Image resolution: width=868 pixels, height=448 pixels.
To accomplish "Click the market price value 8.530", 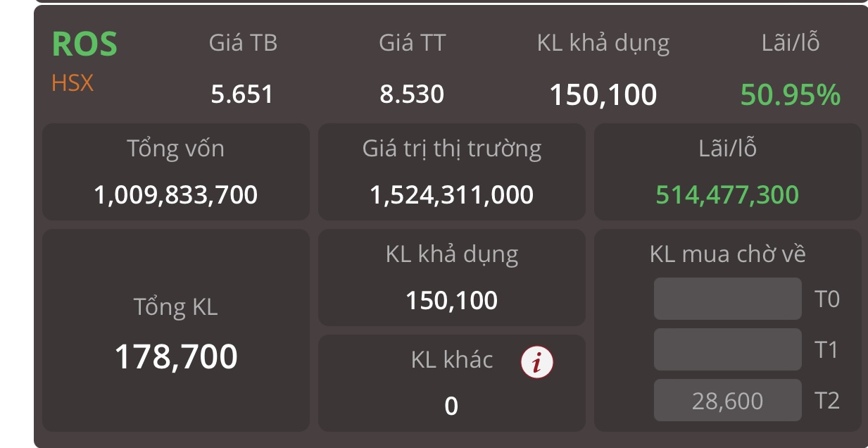I will 412,94.
